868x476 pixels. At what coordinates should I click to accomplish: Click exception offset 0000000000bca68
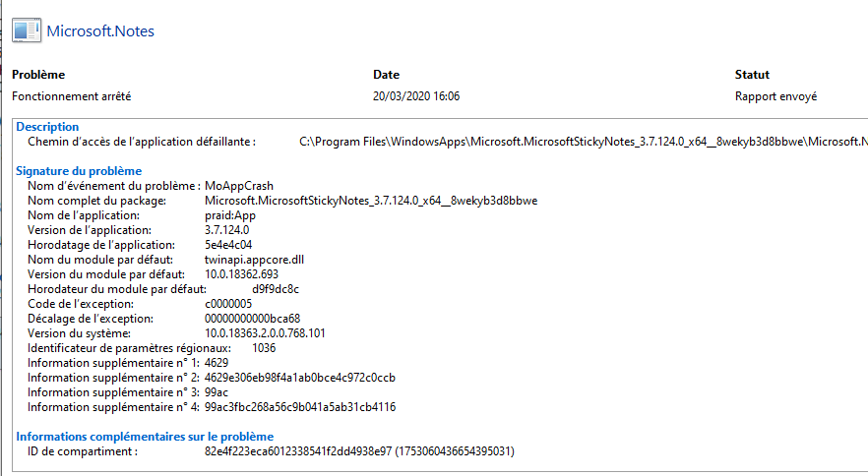click(x=252, y=319)
